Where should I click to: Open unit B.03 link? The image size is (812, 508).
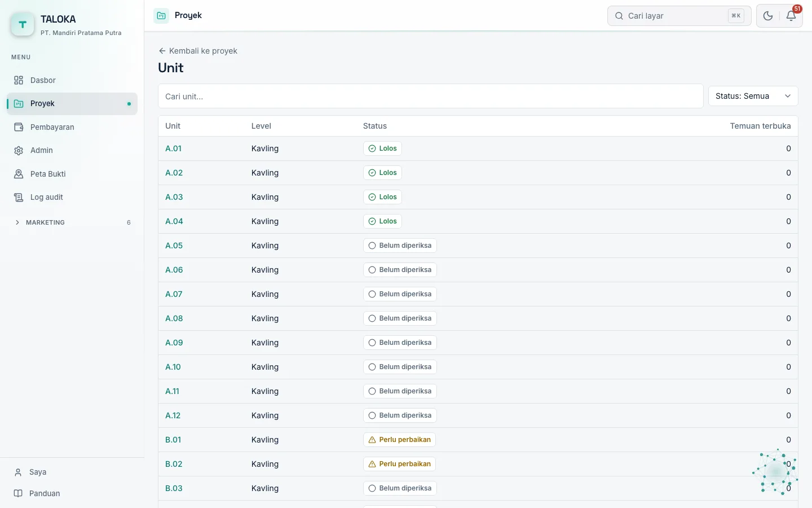(174, 488)
